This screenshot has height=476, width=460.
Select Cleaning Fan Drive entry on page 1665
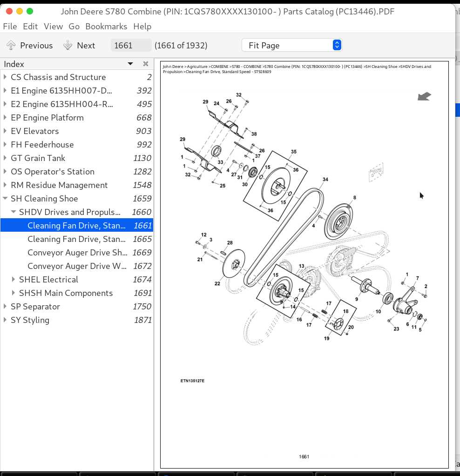pos(77,239)
